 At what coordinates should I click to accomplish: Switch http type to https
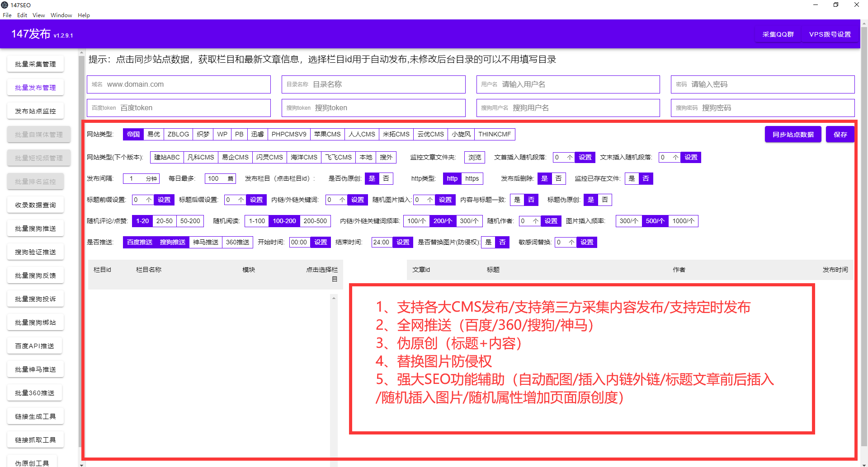click(x=472, y=178)
